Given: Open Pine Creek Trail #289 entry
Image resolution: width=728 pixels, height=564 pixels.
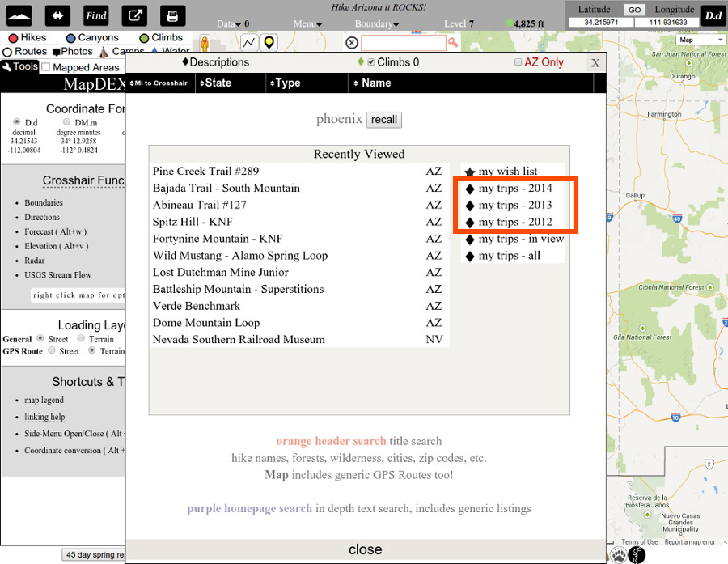Looking at the screenshot, I should click(x=205, y=172).
